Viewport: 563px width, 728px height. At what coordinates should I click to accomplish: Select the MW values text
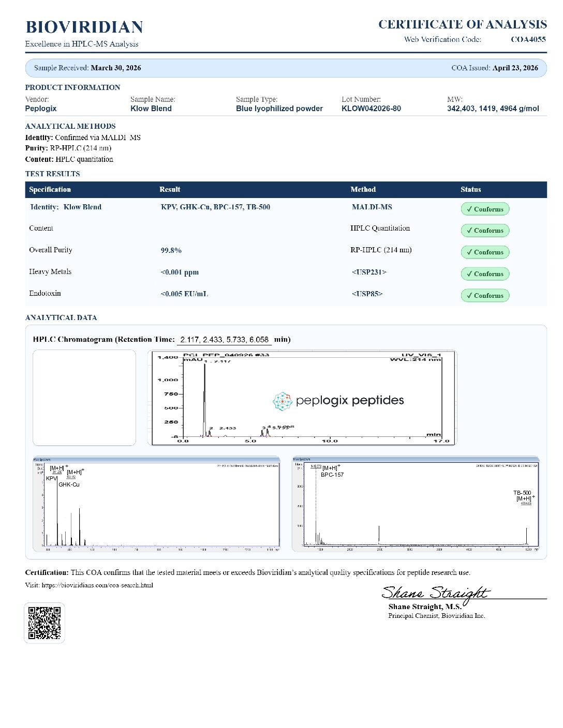493,109
